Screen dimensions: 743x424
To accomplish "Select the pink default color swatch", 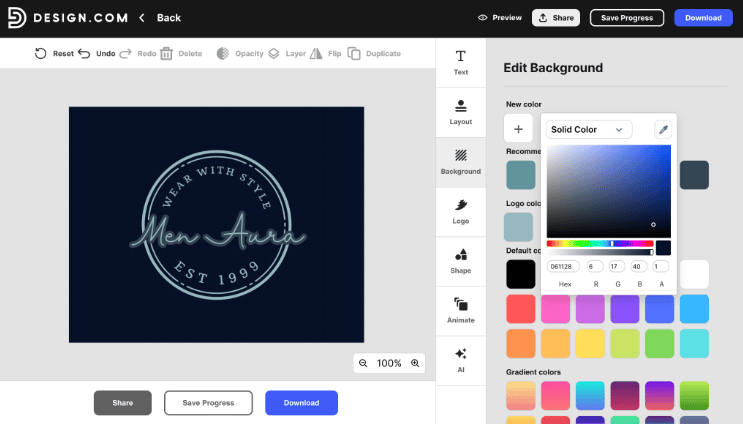I will coord(555,309).
